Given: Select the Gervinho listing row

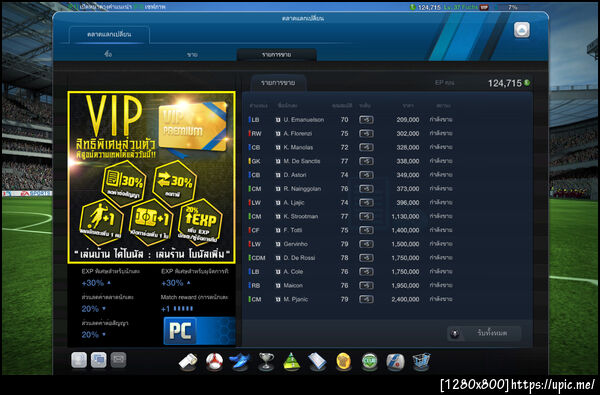Looking at the screenshot, I should pyautogui.click(x=351, y=244).
